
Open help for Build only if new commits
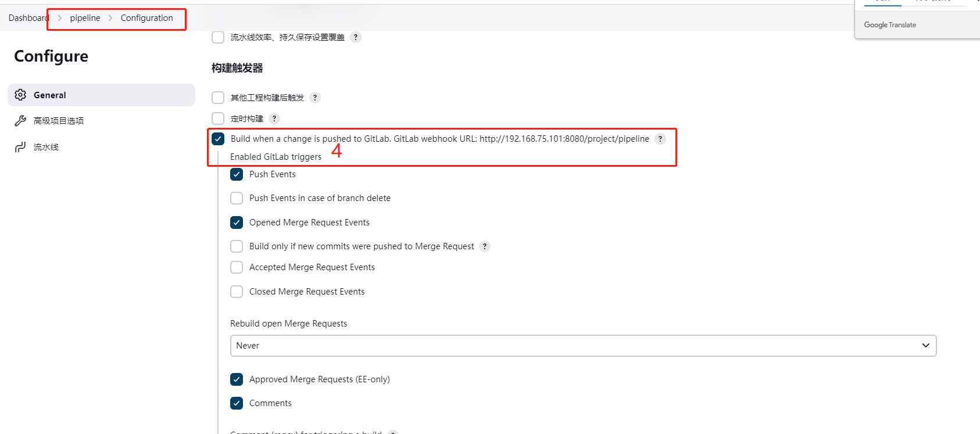pyautogui.click(x=485, y=246)
